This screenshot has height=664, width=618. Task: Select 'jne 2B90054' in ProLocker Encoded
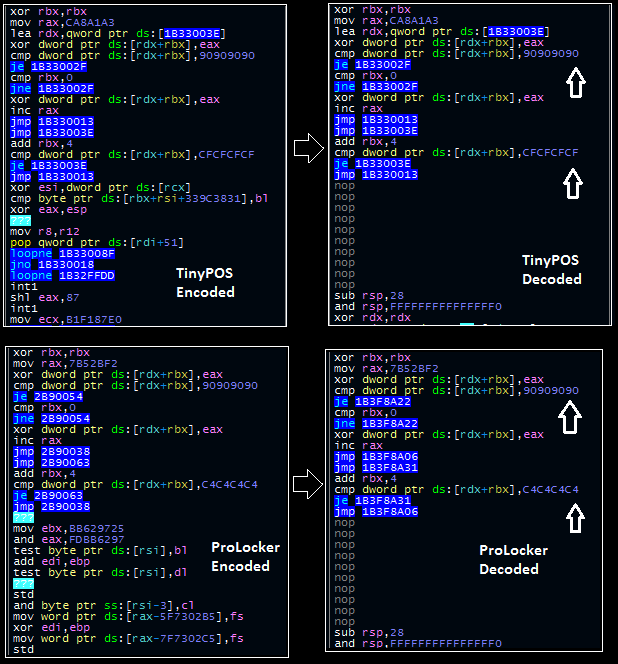point(52,419)
